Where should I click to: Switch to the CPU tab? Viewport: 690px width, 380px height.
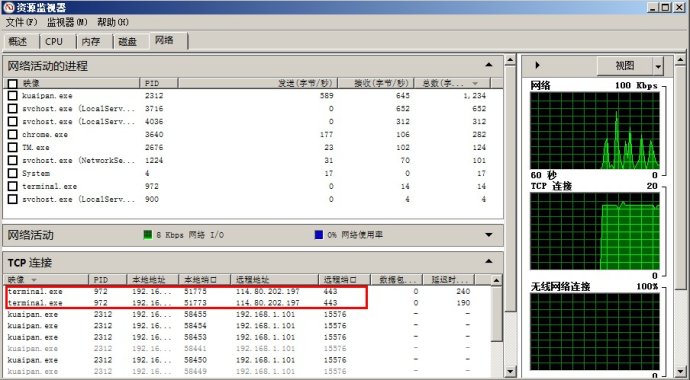click(x=54, y=42)
